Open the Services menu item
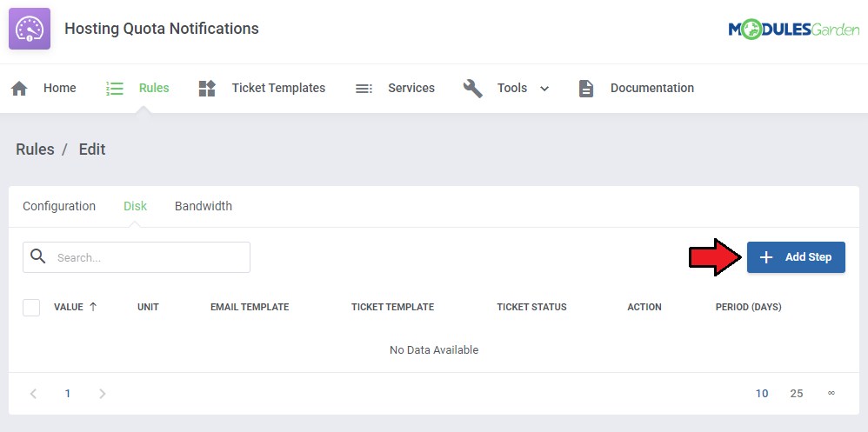 click(x=411, y=88)
